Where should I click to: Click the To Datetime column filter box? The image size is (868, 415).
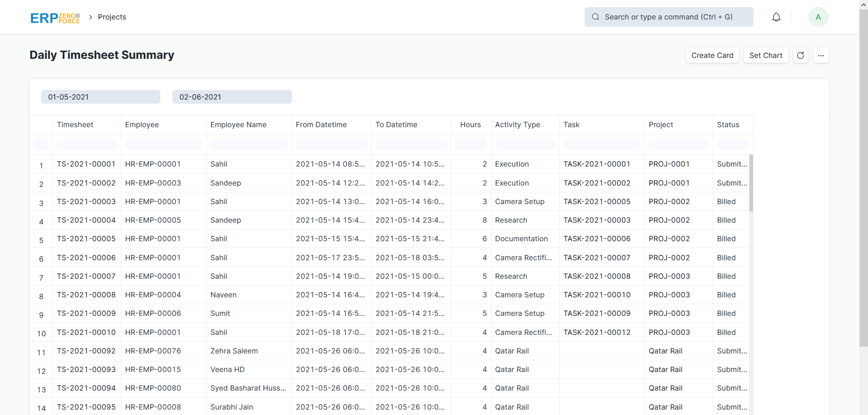click(411, 144)
